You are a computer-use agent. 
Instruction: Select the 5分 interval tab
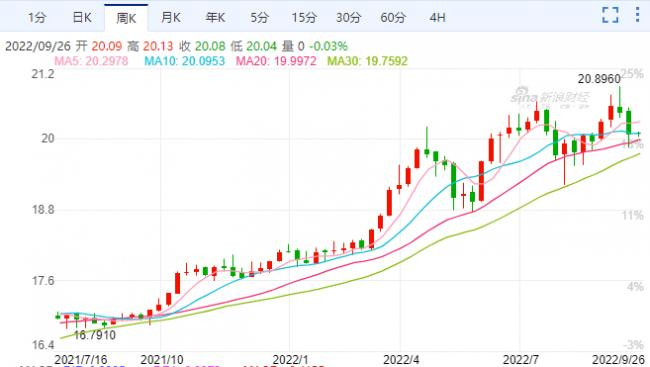point(260,17)
